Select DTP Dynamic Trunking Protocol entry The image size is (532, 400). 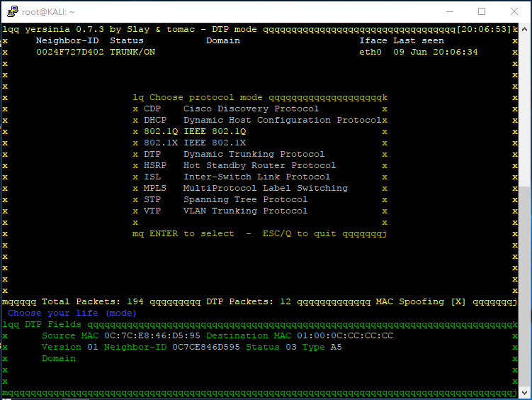pyautogui.click(x=234, y=154)
